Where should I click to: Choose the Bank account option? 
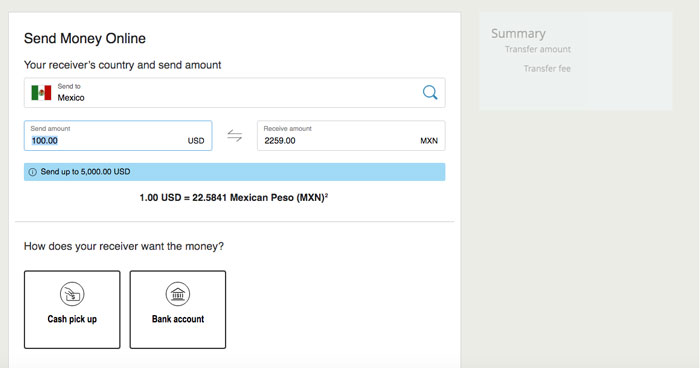[x=178, y=309]
